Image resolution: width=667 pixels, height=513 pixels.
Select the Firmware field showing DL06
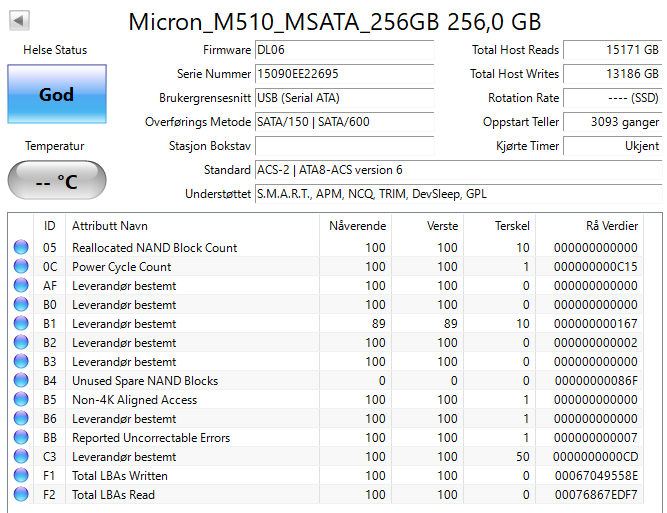click(344, 50)
